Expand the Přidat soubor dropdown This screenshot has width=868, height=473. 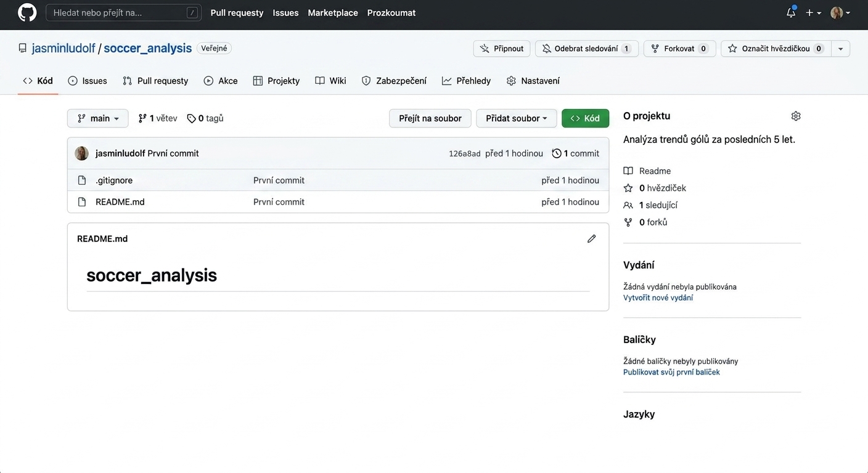[517, 118]
